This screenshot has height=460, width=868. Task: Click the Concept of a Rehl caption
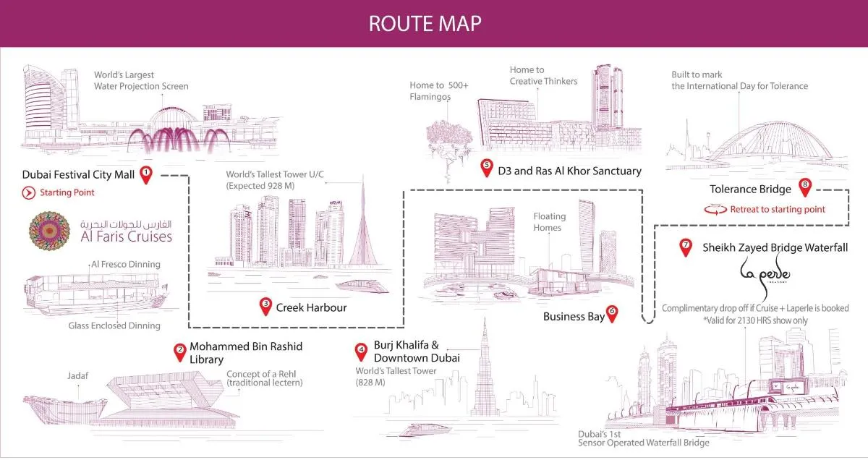[264, 378]
